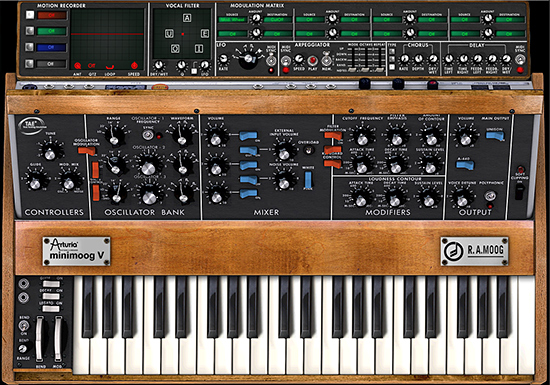Select vowel E in Vocal Filter
Image resolution: width=550 pixels, height=385 pixels.
tap(205, 34)
